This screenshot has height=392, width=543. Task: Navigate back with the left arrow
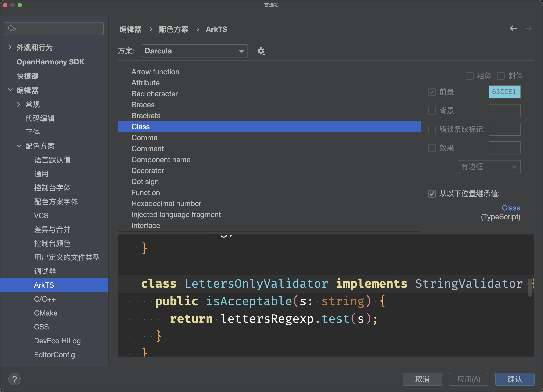[513, 29]
